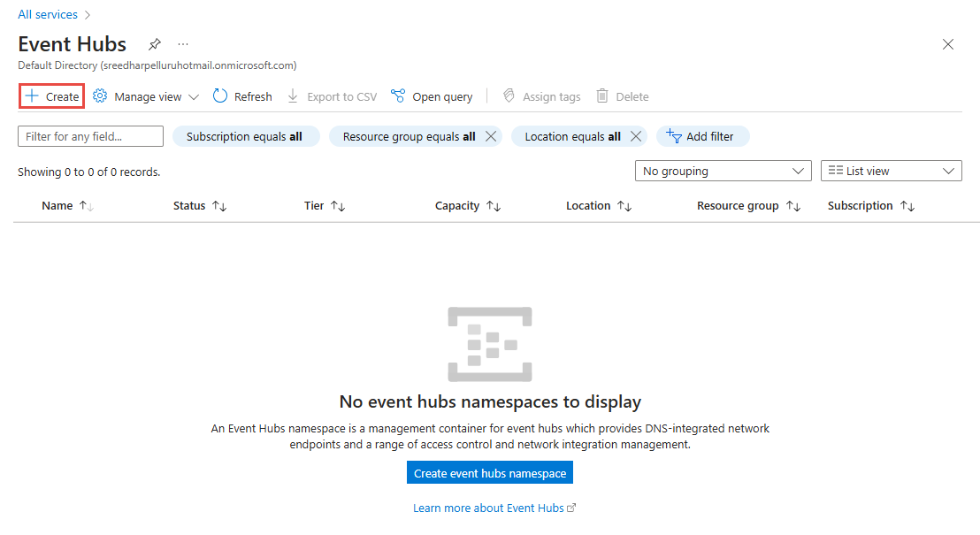Viewport: 980px width, 535px height.
Task: Remove the Location equals all filter
Action: point(635,136)
